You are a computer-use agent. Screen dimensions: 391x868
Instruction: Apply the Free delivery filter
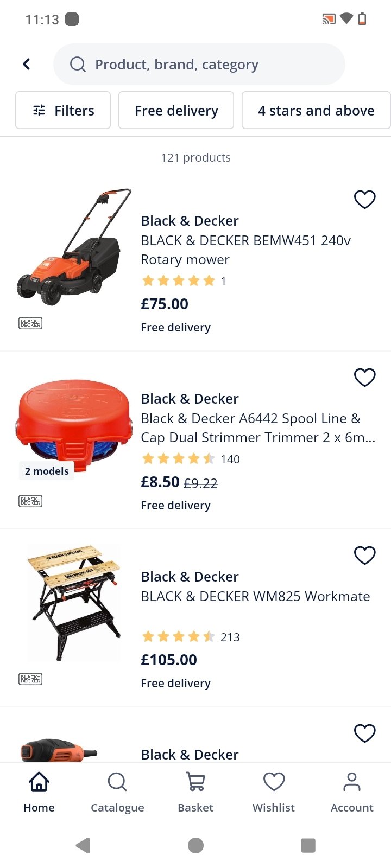coord(176,110)
